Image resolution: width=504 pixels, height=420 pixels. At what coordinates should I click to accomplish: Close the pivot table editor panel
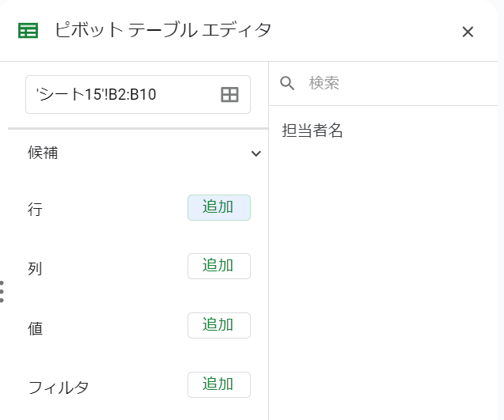[x=468, y=32]
